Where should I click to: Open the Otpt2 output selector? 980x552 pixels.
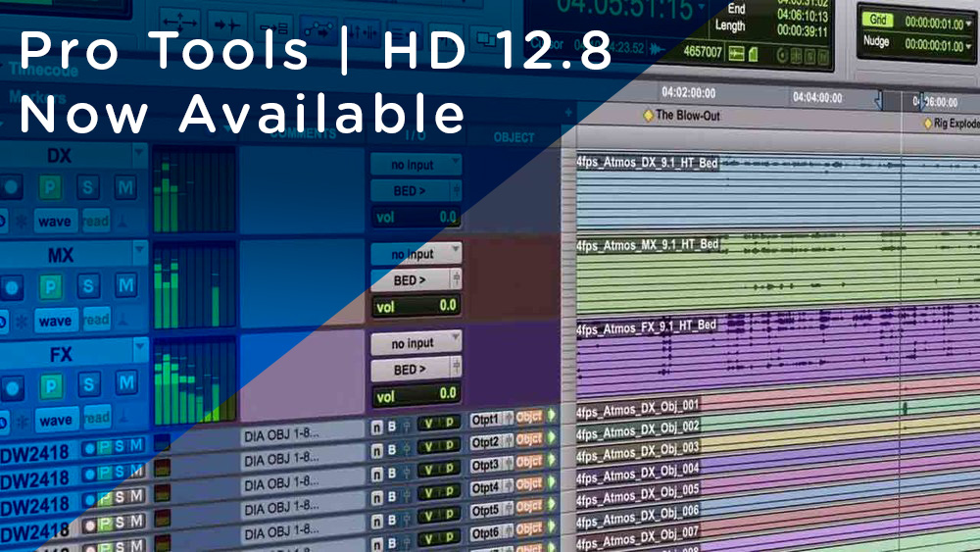pos(491,442)
